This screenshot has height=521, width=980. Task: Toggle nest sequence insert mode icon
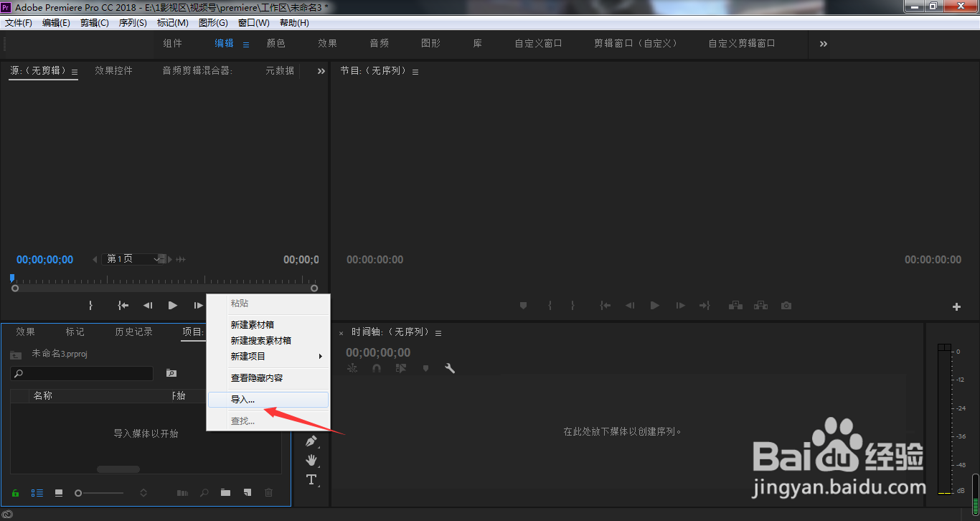pos(352,368)
